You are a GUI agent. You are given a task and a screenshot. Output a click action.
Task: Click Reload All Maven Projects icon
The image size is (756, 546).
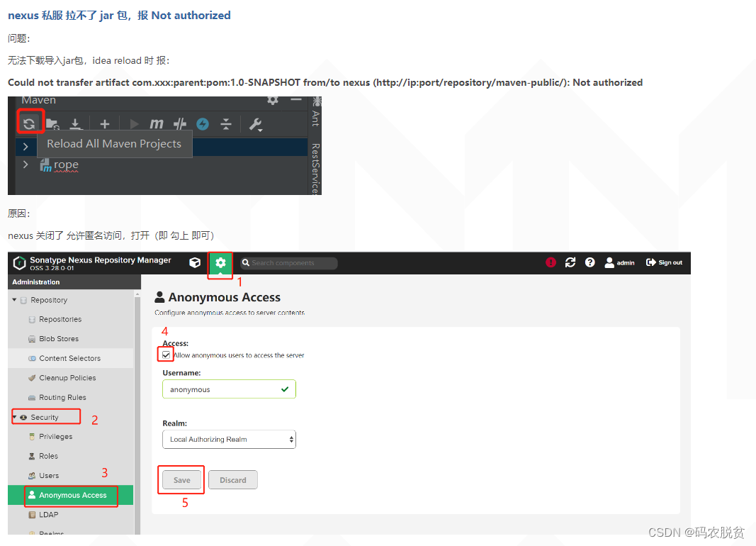point(30,124)
